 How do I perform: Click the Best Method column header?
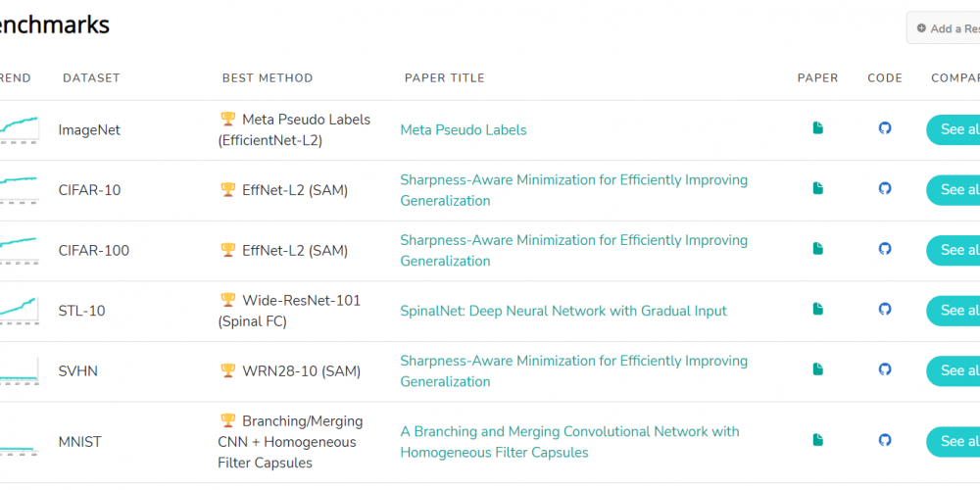click(x=268, y=78)
